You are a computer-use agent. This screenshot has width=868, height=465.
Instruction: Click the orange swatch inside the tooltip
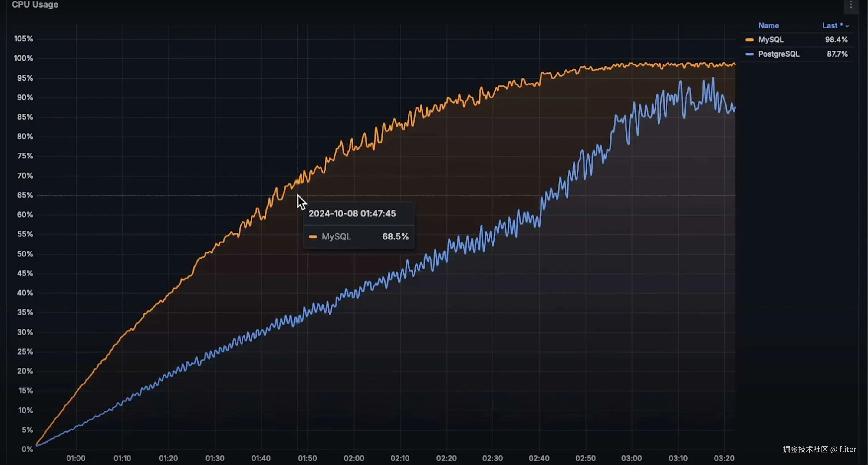tap(312, 236)
